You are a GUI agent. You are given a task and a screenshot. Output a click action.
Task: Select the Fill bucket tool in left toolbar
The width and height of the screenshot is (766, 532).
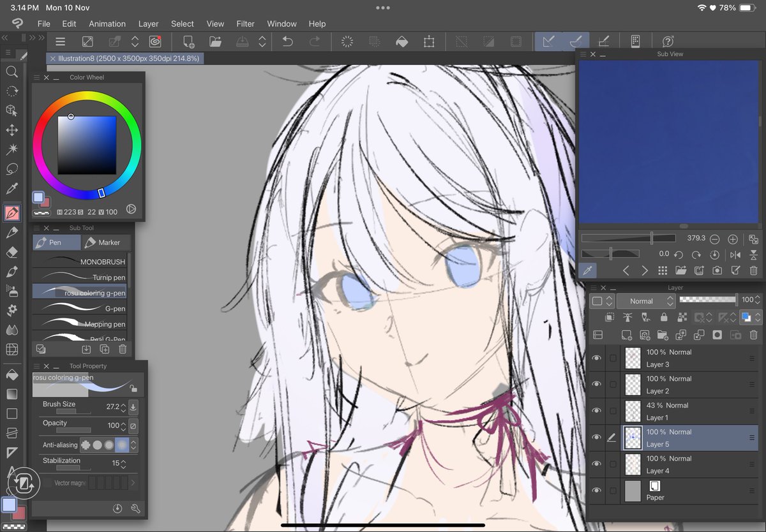(x=11, y=374)
